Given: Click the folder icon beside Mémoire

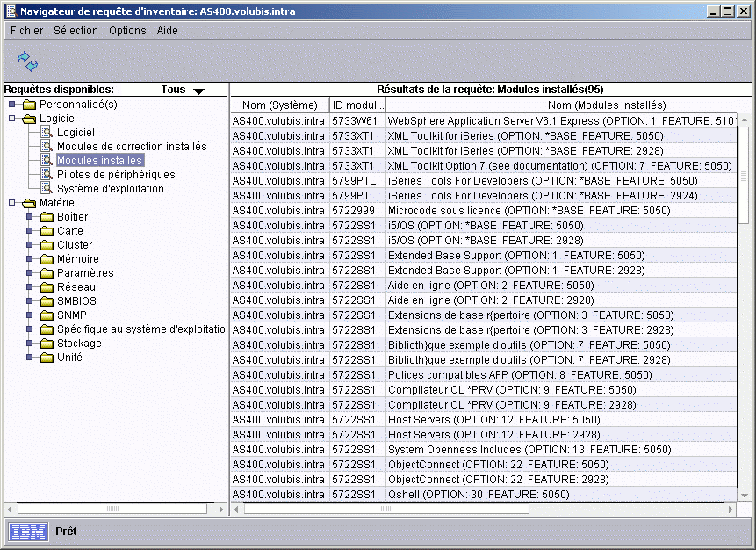Looking at the screenshot, I should (47, 259).
